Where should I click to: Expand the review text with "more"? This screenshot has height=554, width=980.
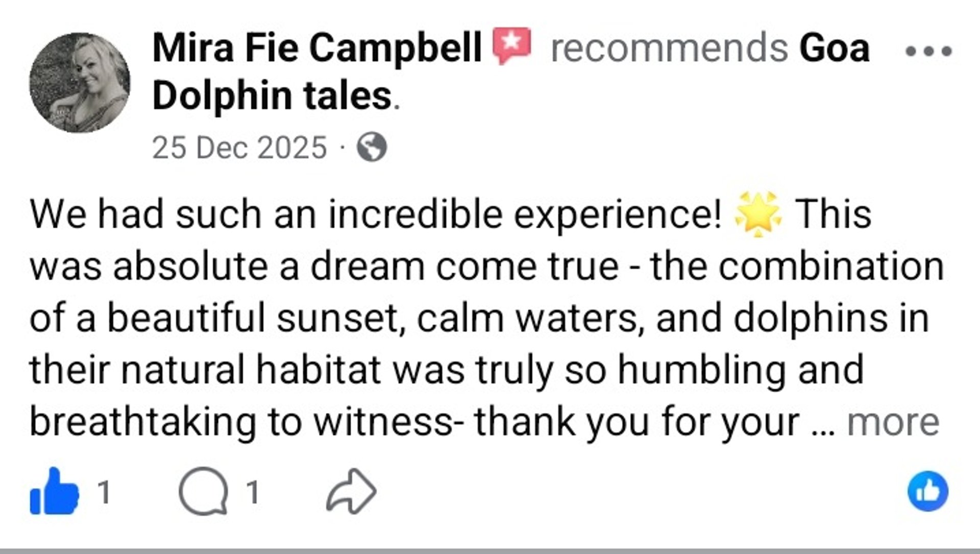point(893,423)
